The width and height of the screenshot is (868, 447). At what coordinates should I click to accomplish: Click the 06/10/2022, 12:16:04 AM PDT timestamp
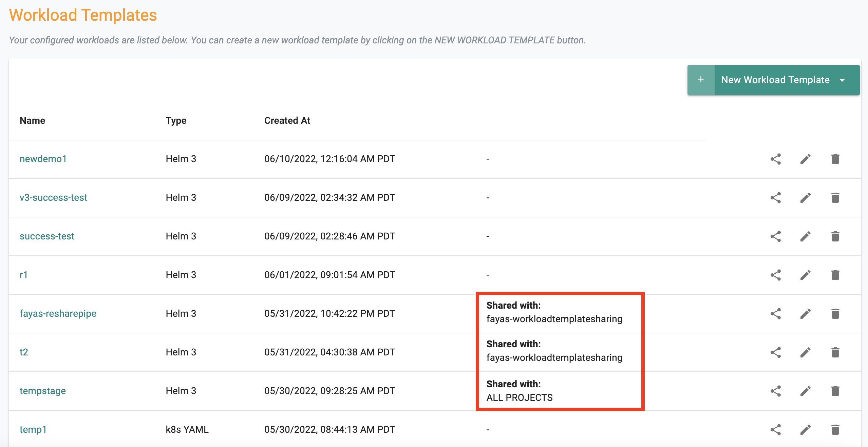(x=329, y=159)
